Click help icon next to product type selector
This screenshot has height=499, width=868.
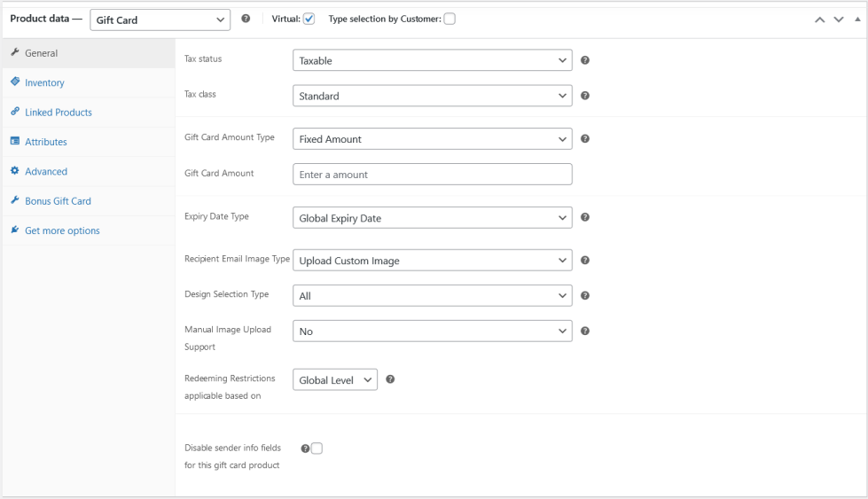246,19
